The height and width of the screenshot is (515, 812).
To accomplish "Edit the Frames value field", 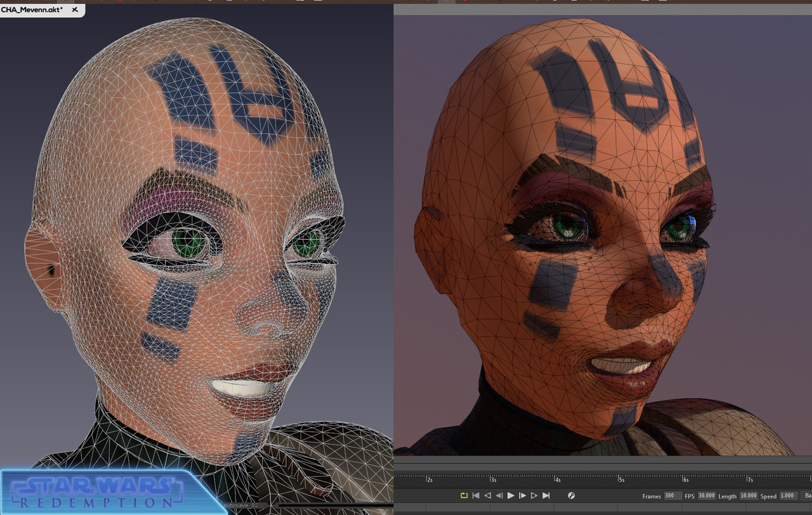I will tap(672, 496).
